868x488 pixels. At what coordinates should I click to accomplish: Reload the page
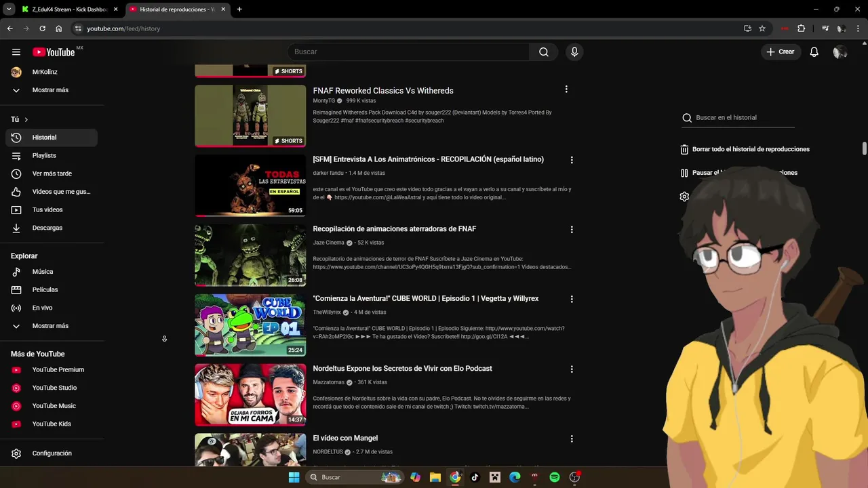coord(42,28)
